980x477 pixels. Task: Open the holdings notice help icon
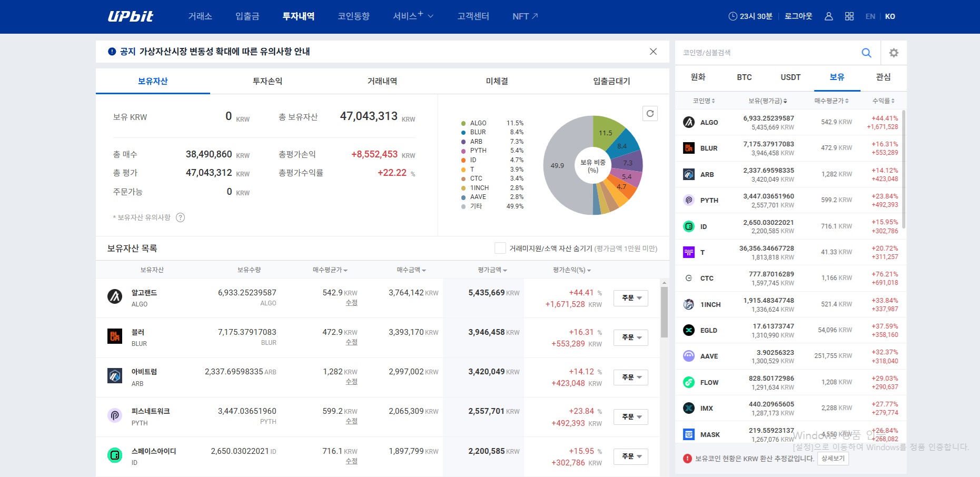[x=180, y=217]
